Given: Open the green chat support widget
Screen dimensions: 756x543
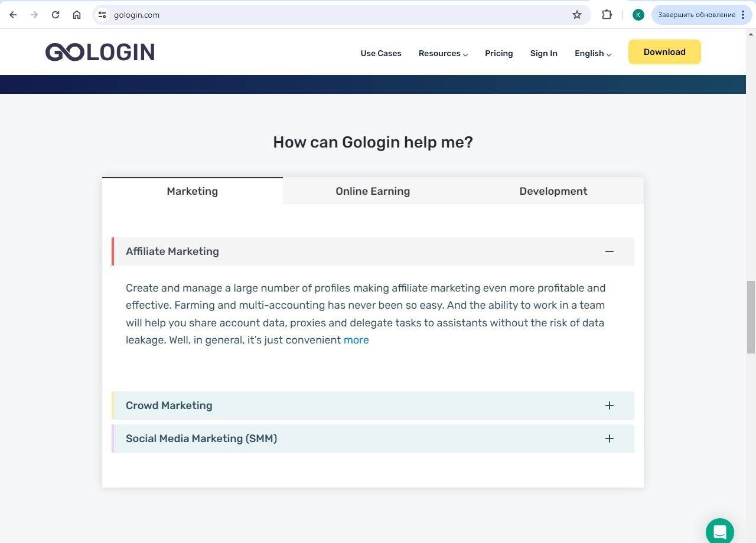Looking at the screenshot, I should pyautogui.click(x=720, y=531).
